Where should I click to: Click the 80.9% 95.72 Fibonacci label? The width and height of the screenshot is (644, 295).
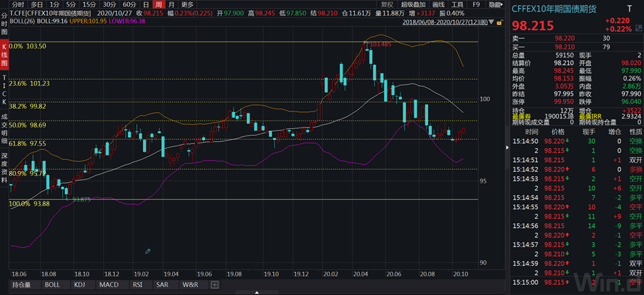26,174
